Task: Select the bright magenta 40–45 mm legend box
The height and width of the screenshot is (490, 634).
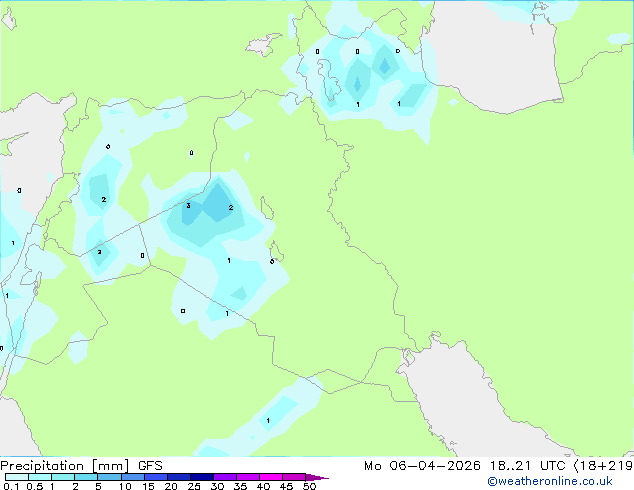Action: tap(271, 477)
